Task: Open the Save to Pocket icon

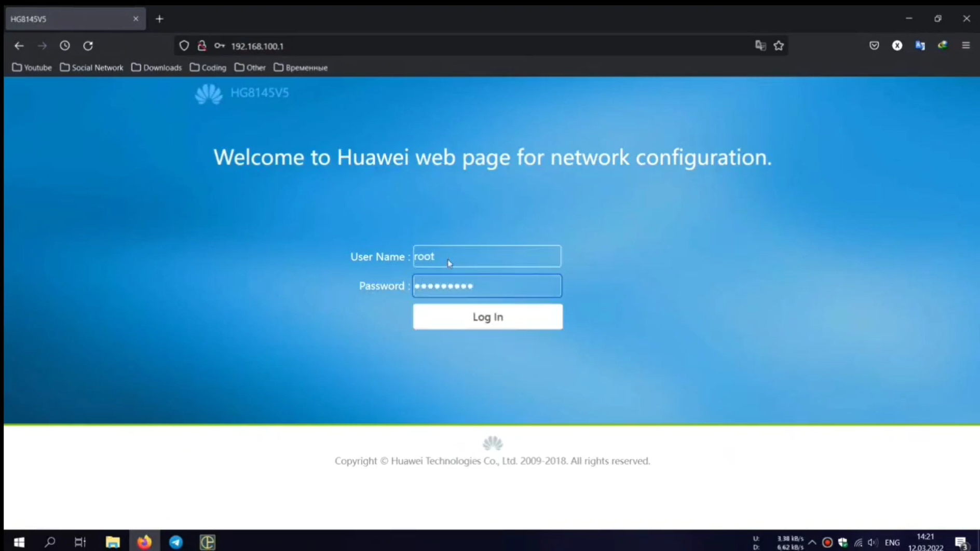Action: click(874, 46)
